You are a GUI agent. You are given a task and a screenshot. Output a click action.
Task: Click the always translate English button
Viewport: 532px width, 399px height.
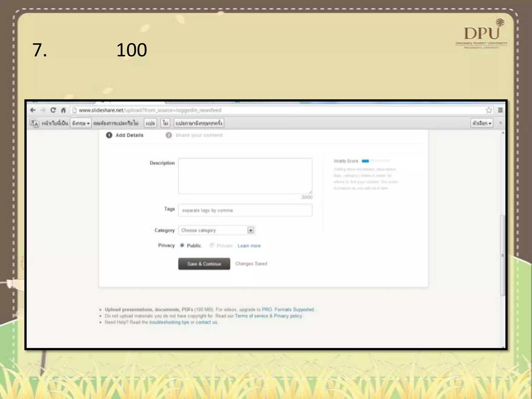click(199, 123)
